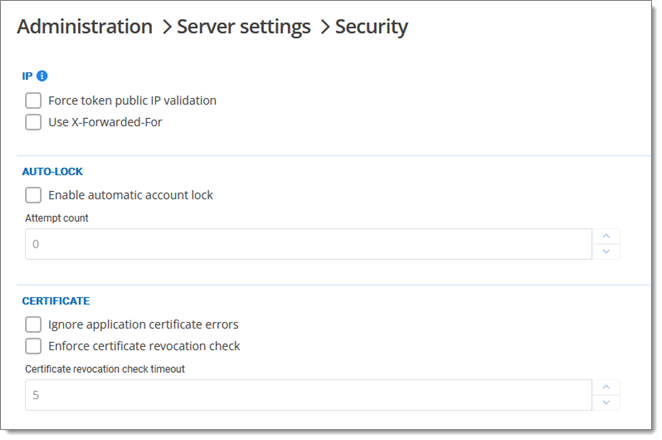Click the chevron between Administration and Server settings
The image size is (662, 440).
pyautogui.click(x=165, y=28)
